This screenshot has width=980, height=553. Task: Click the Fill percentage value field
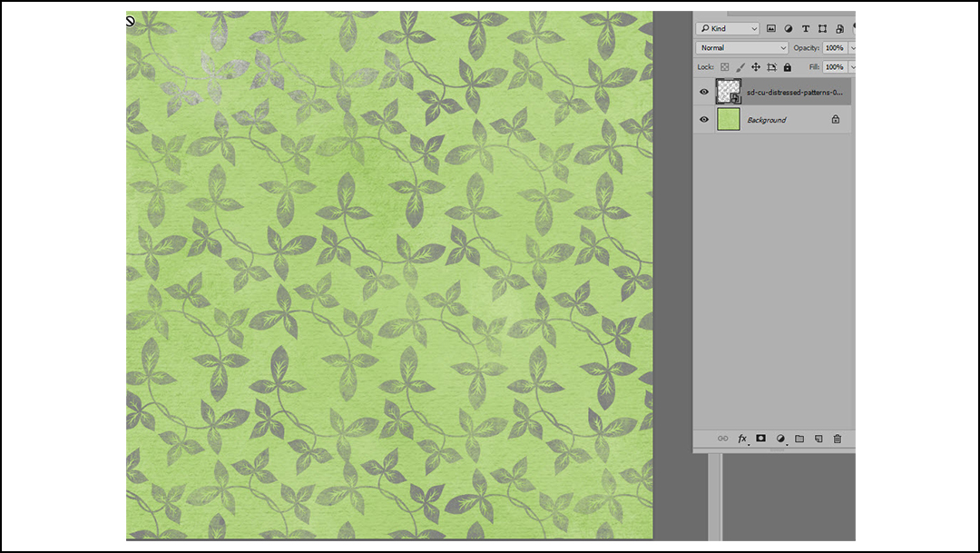[835, 66]
